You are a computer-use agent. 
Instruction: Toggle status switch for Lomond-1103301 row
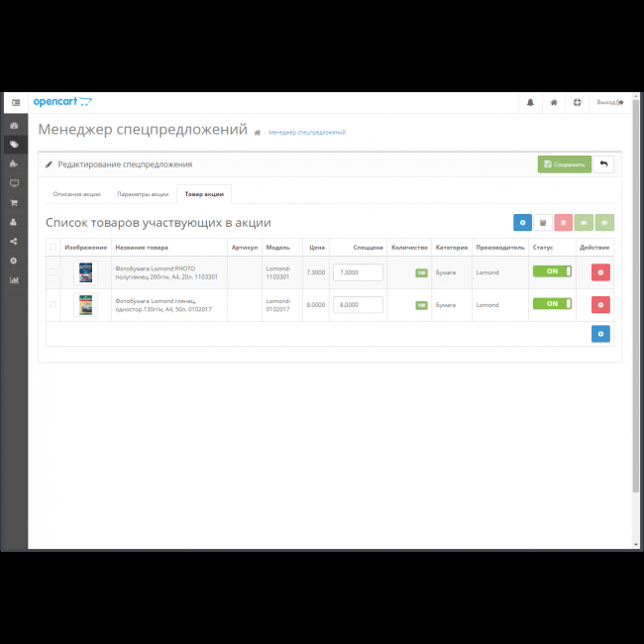coord(552,271)
